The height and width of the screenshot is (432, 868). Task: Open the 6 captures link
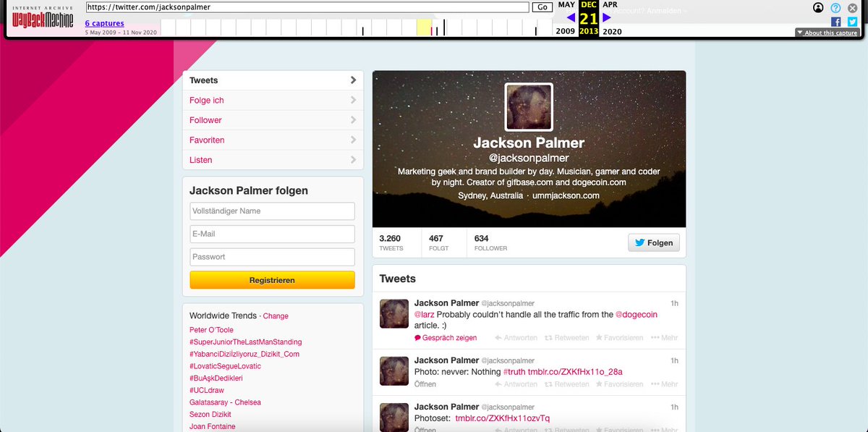tap(104, 24)
